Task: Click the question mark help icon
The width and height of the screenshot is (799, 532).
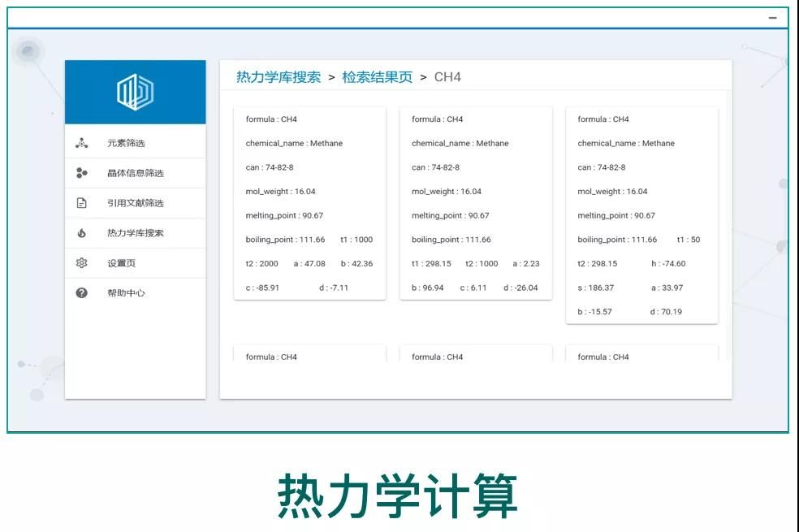Action: pos(81,293)
